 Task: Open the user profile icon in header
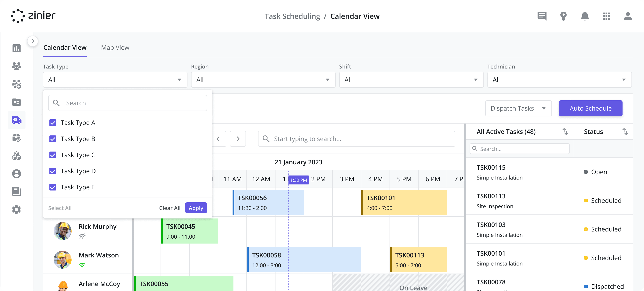(x=628, y=16)
